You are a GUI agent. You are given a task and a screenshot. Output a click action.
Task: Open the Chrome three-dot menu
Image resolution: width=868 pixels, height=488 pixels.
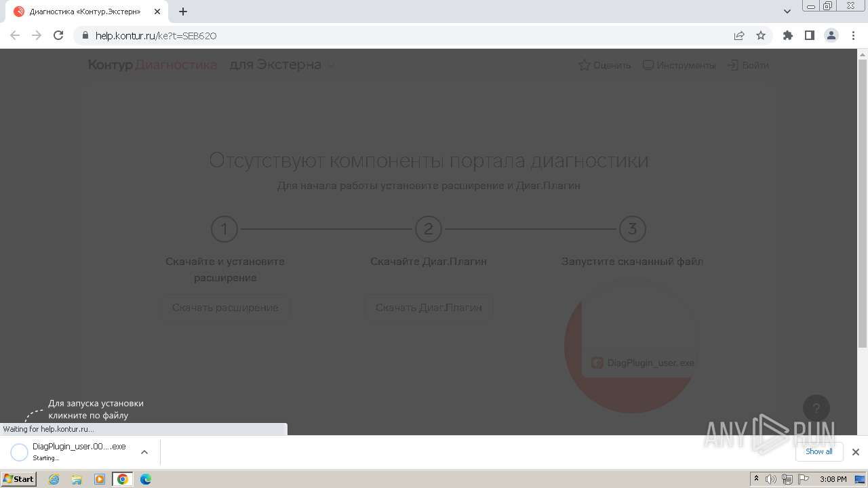pos(852,35)
